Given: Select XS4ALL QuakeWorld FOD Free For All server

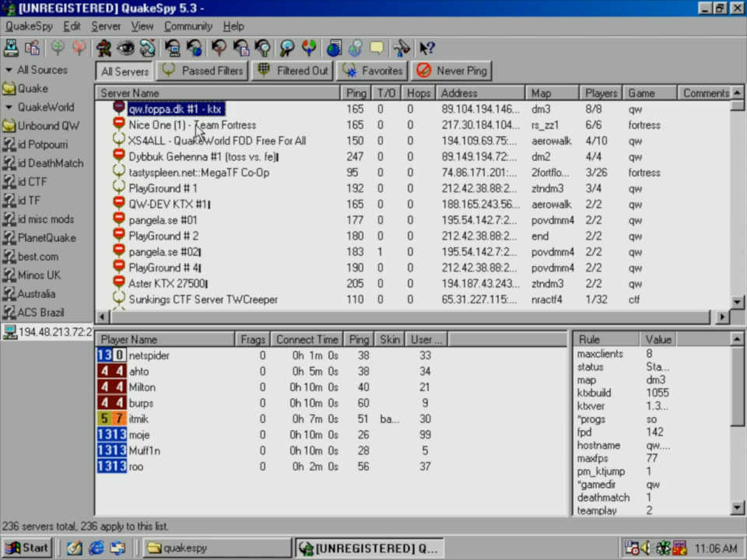Looking at the screenshot, I should click(x=217, y=141).
